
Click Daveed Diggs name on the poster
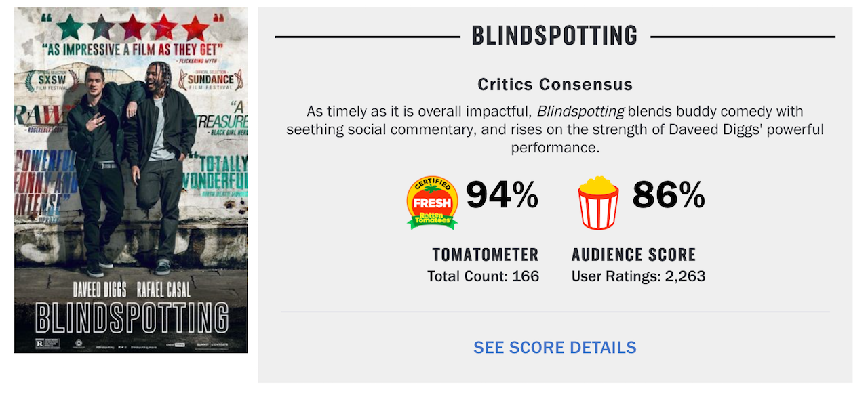[100, 291]
